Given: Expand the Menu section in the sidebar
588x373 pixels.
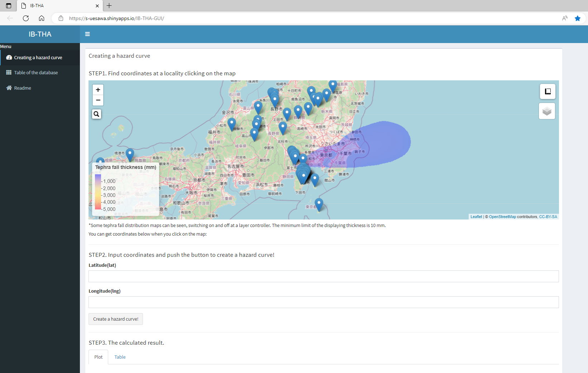Looking at the screenshot, I should coord(5,46).
